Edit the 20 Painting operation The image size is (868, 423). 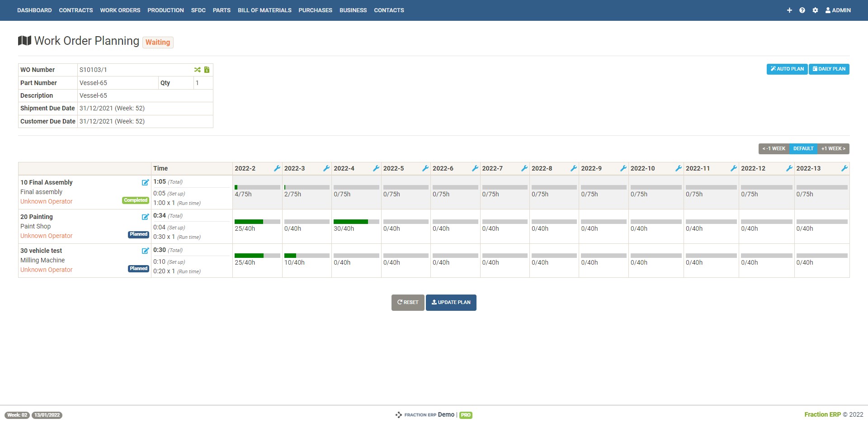[x=145, y=217]
